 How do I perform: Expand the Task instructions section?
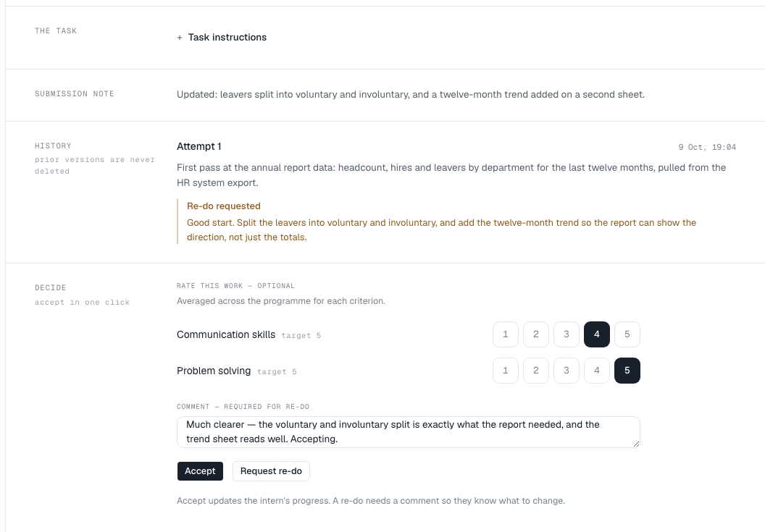[x=222, y=38]
